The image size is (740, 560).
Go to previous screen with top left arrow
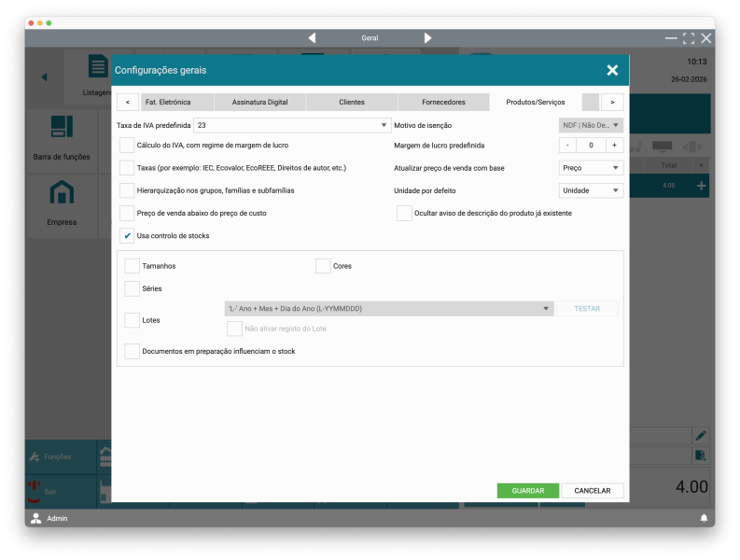[312, 38]
